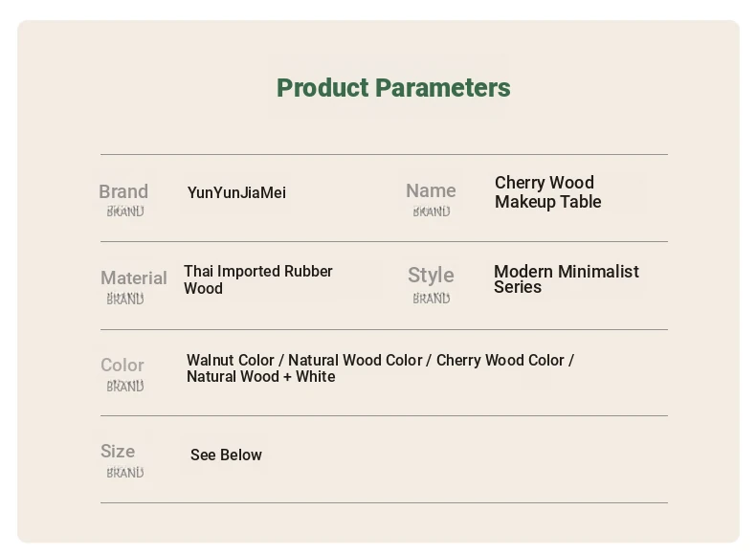Click small subtitle under Style label

(432, 298)
